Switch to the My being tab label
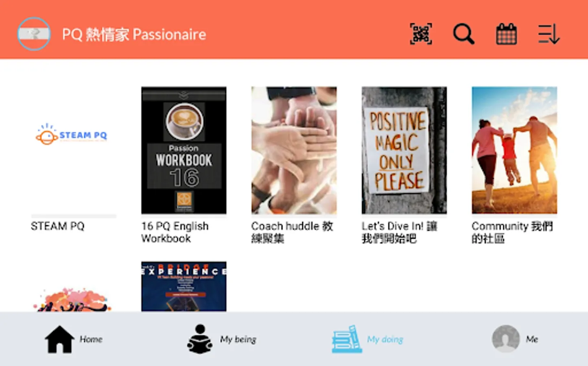This screenshot has width=588, height=366. 238,339
